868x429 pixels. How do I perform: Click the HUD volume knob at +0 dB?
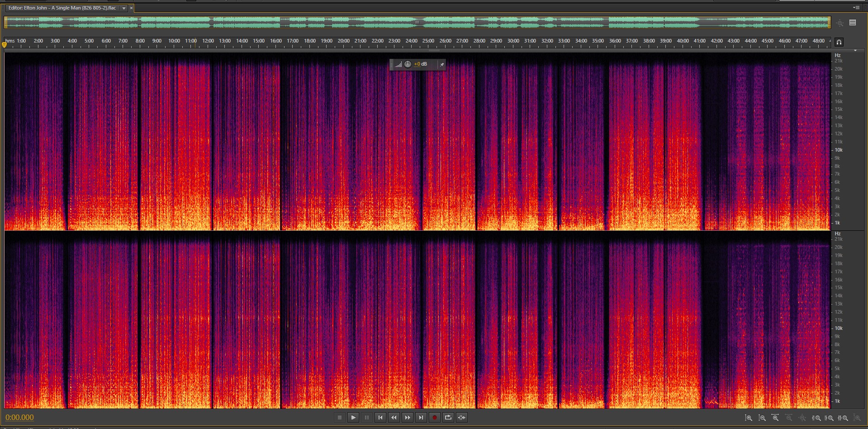(408, 64)
